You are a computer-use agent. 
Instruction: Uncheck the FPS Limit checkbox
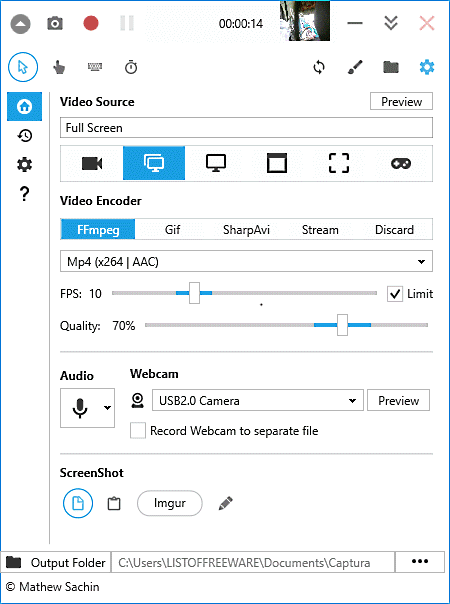pos(395,294)
